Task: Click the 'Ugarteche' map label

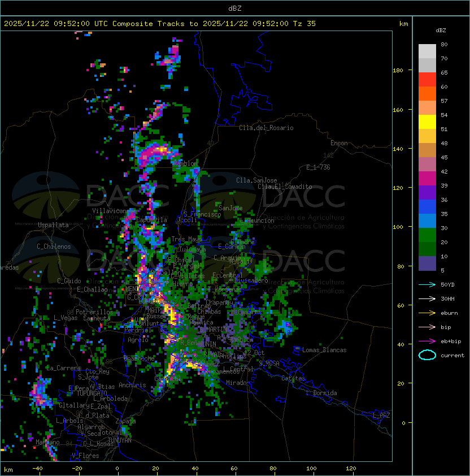Action: (x=140, y=359)
